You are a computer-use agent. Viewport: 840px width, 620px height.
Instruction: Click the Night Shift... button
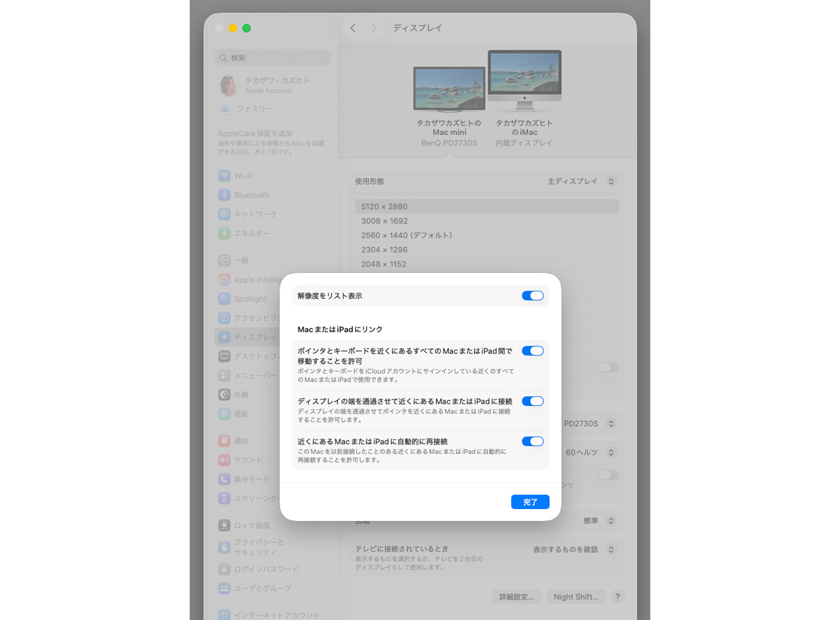[x=576, y=597]
